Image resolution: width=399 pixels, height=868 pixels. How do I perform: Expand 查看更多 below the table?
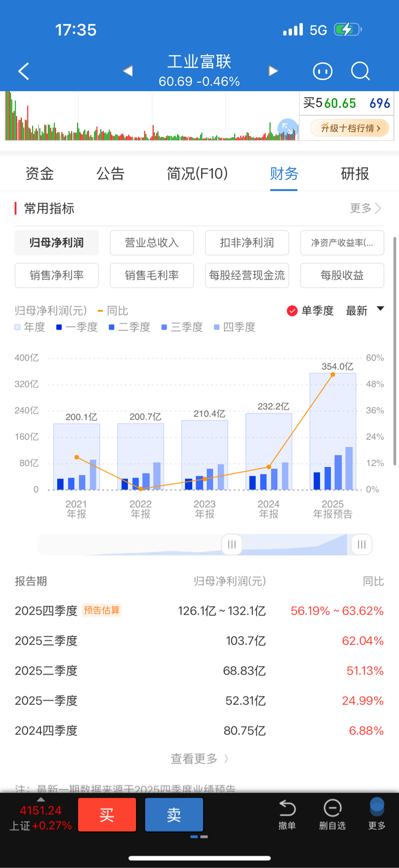tap(199, 759)
